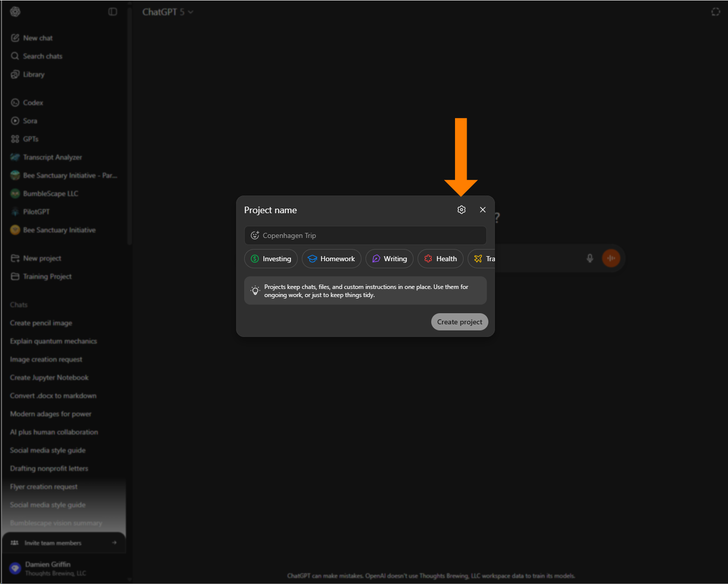Open the ChatGPT 5 model dropdown

[167, 12]
